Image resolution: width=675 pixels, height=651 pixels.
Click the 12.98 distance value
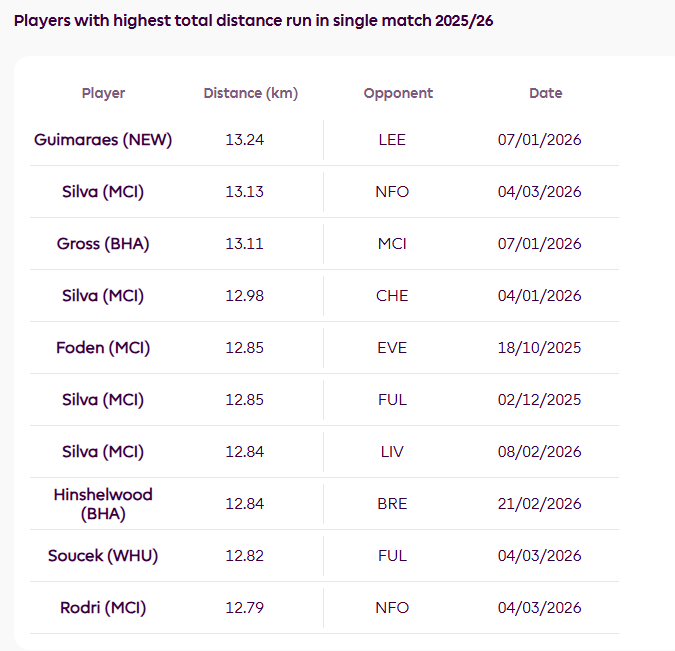click(x=245, y=296)
